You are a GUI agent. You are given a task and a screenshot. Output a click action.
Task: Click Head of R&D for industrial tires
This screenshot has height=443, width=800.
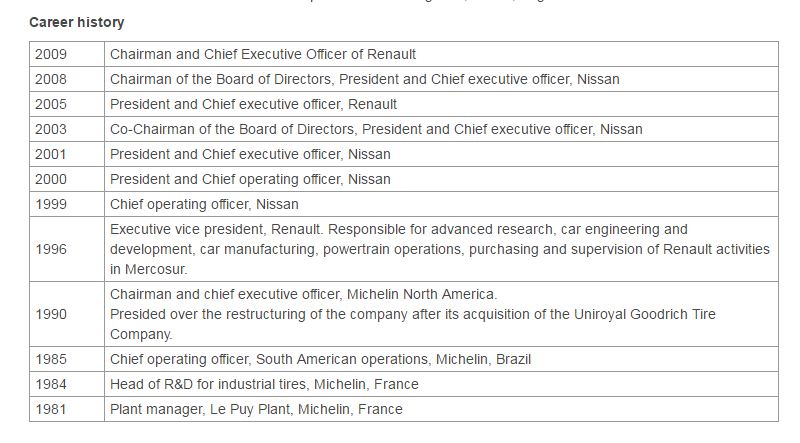(264, 384)
